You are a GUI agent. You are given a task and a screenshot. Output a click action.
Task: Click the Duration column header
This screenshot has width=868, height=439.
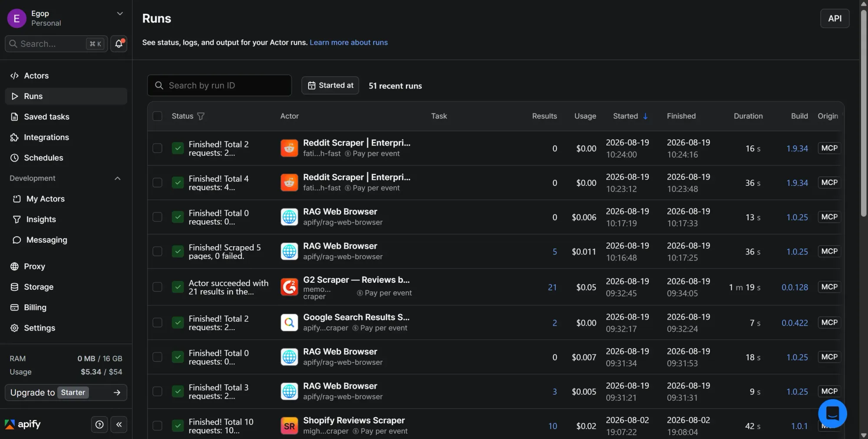(x=748, y=116)
